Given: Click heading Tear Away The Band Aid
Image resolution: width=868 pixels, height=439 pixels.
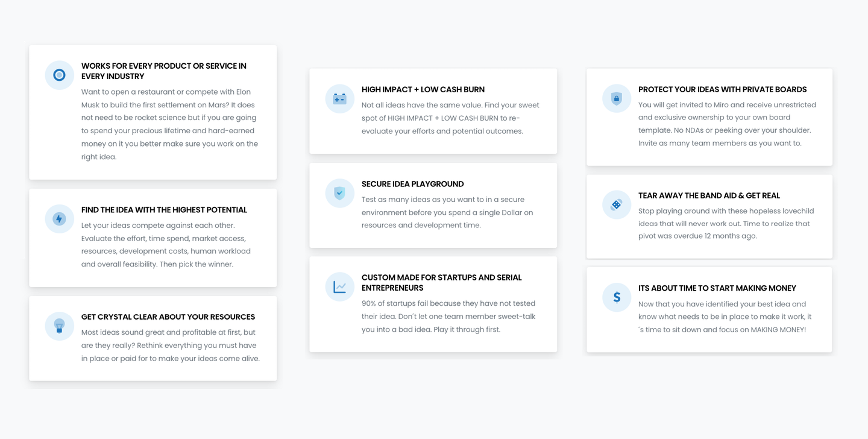Looking at the screenshot, I should click(709, 195).
